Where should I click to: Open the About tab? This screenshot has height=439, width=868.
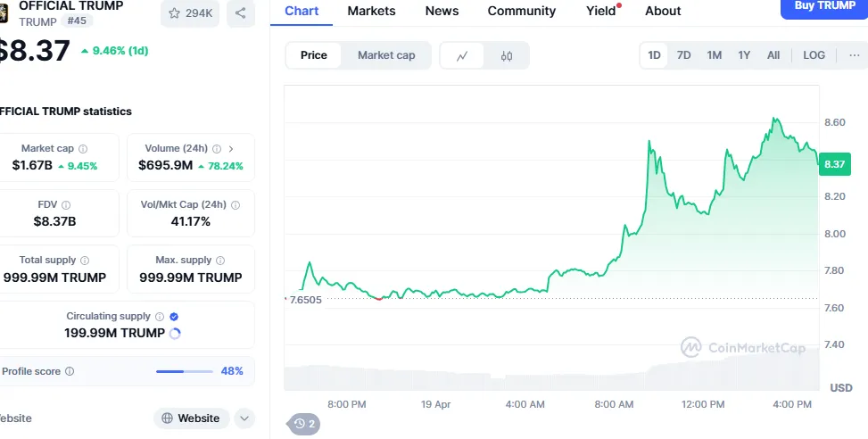point(663,11)
